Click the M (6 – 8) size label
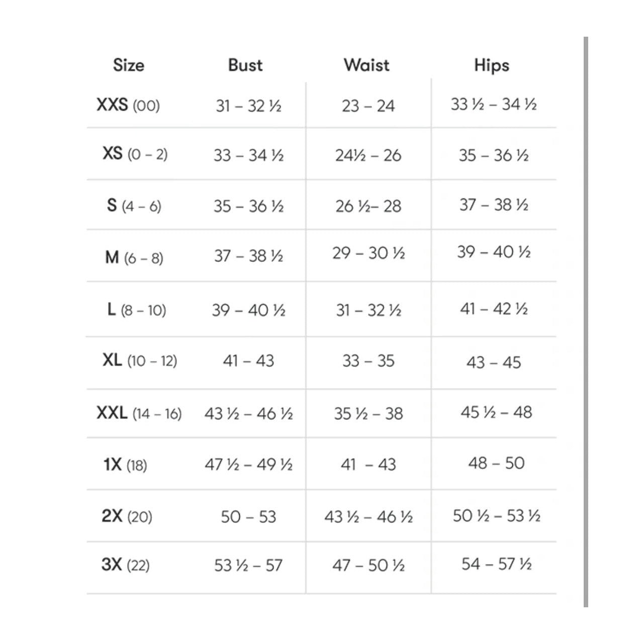644x644 pixels. pos(134,257)
